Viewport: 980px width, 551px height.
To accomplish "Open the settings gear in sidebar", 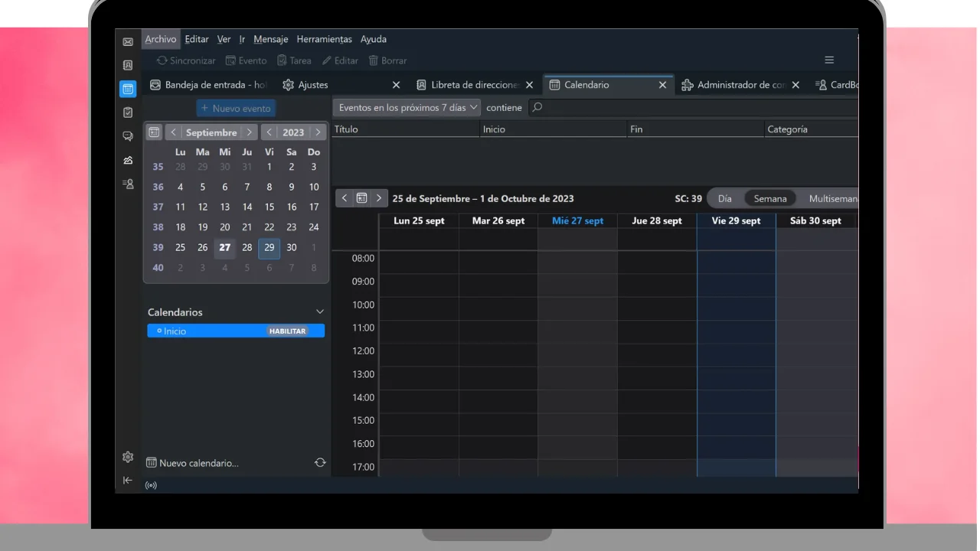I will click(x=128, y=457).
